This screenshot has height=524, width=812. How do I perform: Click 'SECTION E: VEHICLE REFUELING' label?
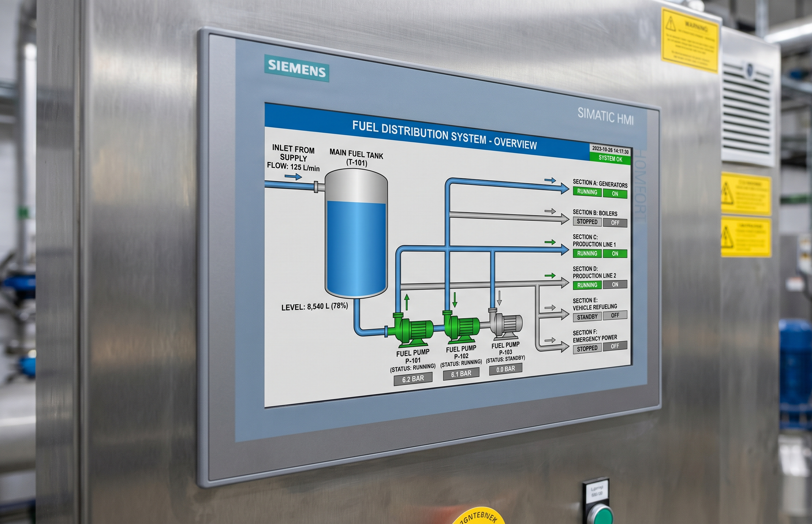(595, 304)
